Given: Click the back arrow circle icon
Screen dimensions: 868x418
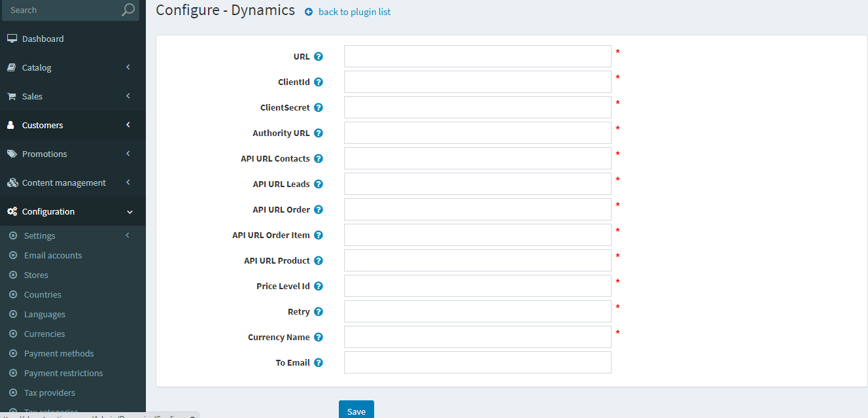Looking at the screenshot, I should coord(309,12).
